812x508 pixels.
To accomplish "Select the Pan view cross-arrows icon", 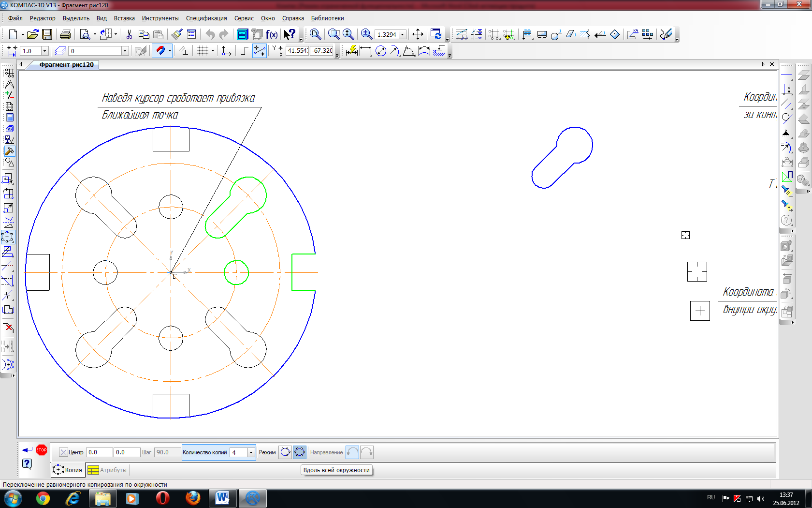I will click(418, 34).
